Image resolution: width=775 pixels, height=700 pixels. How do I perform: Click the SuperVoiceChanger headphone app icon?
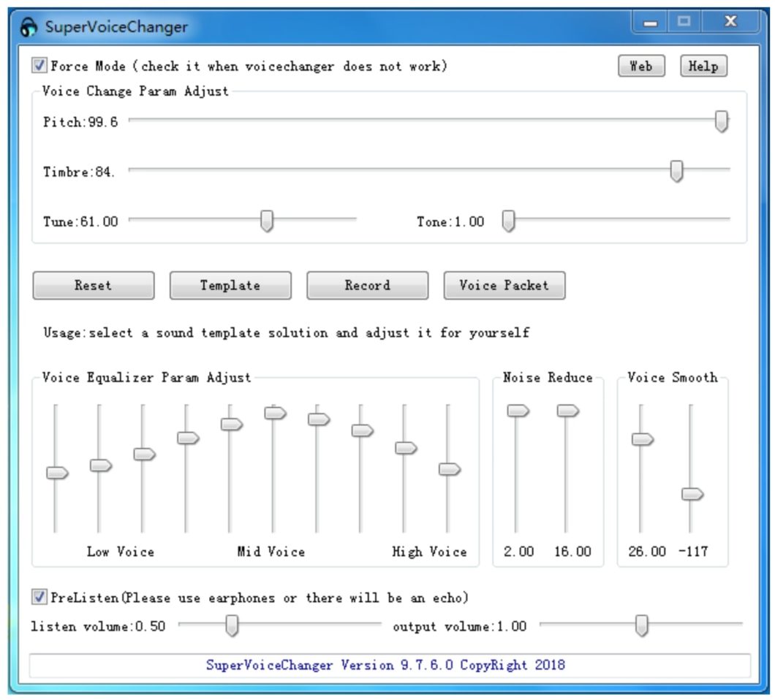coord(29,27)
